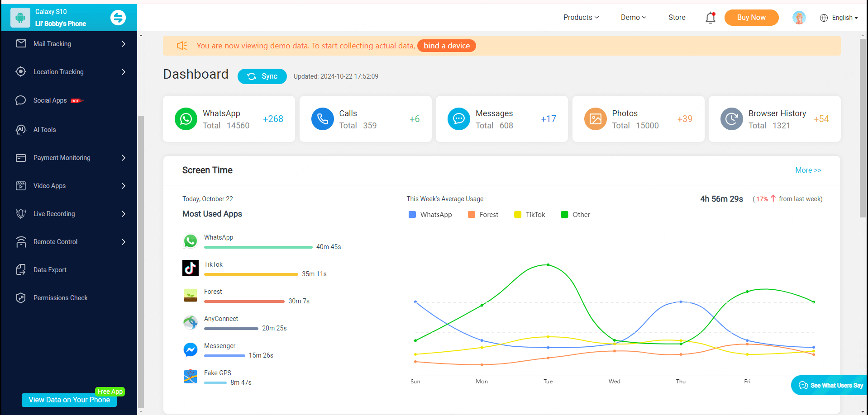Screen dimensions: 868x415
Task: Toggle Forest series in chart legend
Action: coord(483,215)
